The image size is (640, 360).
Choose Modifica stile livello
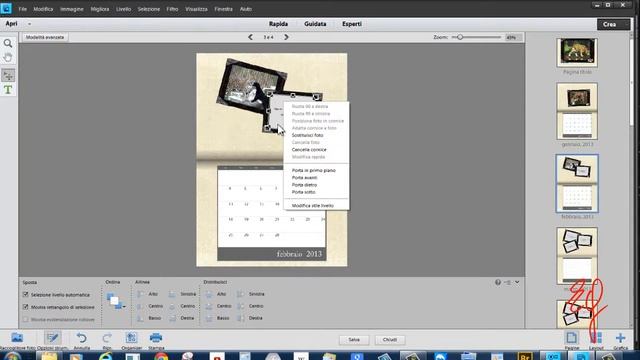click(313, 206)
